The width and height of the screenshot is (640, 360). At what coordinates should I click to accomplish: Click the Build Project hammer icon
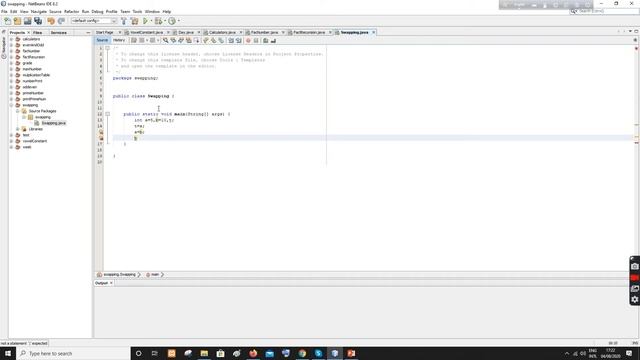point(124,21)
